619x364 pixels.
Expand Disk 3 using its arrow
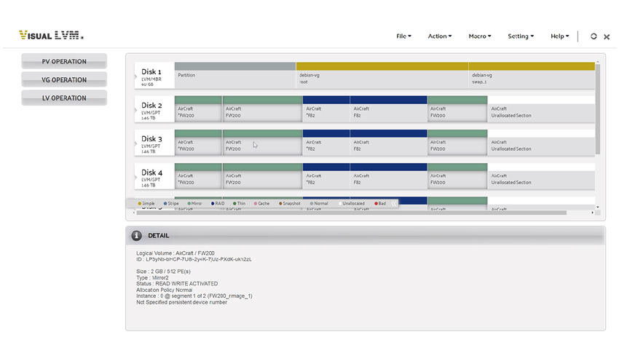tap(136, 143)
